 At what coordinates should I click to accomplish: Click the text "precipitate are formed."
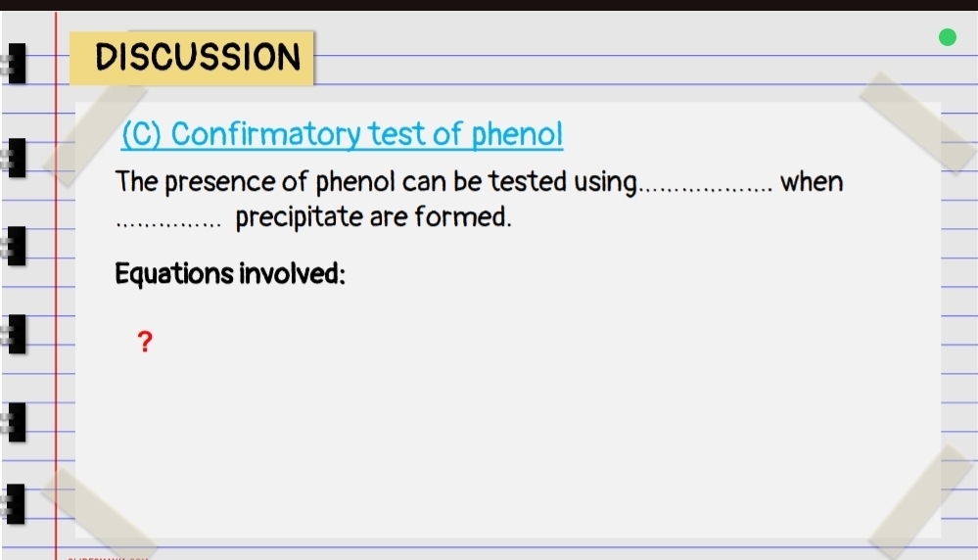[373, 217]
